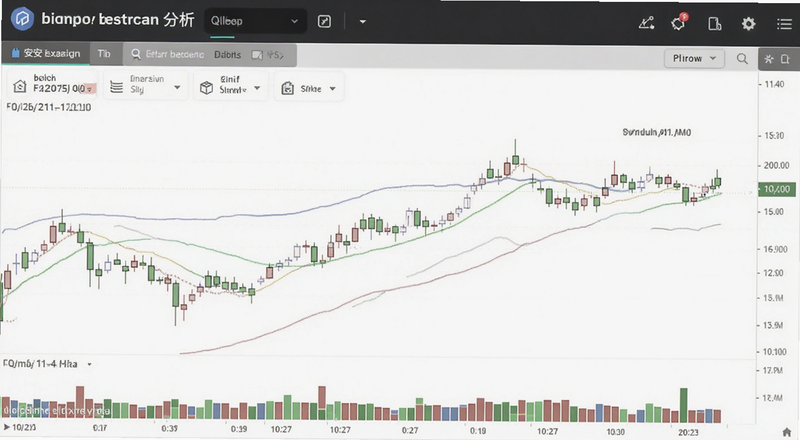
Task: Click the 0:17 time axis label
Action: pos(100,428)
